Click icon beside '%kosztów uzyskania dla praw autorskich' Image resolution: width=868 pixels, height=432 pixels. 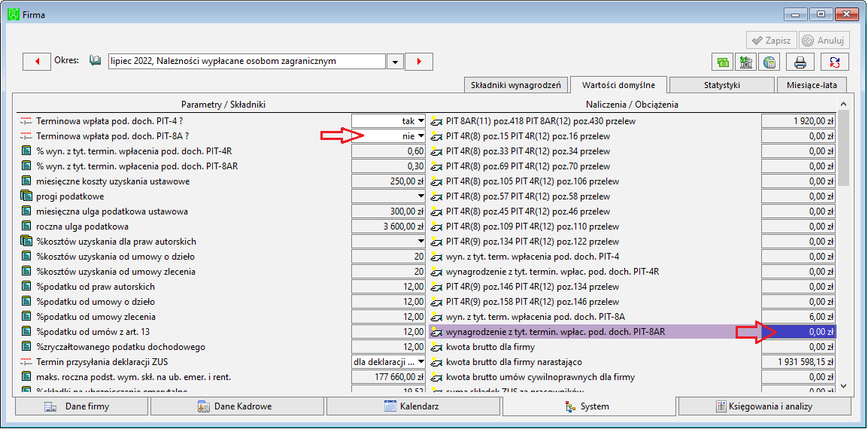tap(26, 241)
